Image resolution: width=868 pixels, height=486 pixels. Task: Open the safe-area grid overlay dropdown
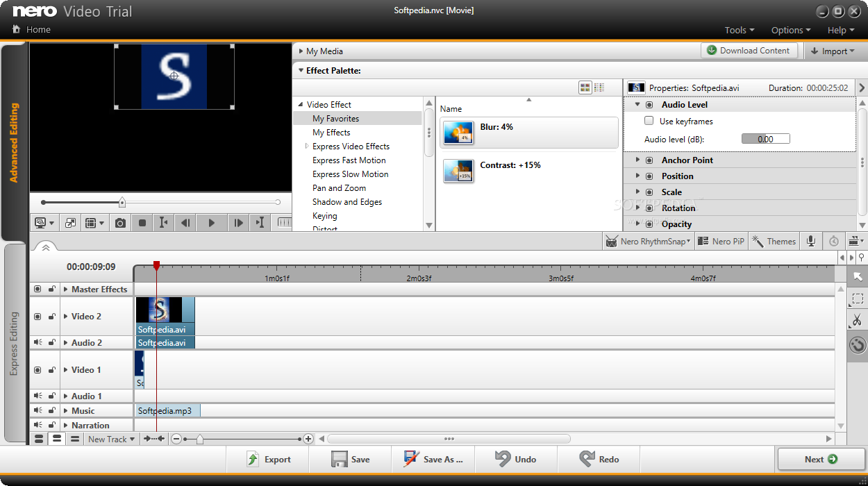coord(94,223)
